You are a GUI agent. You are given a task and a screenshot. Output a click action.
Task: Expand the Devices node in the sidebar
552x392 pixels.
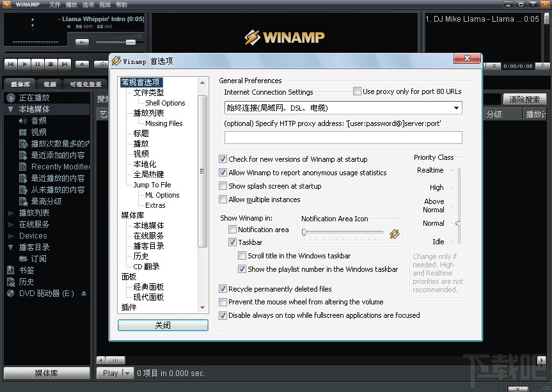point(9,235)
